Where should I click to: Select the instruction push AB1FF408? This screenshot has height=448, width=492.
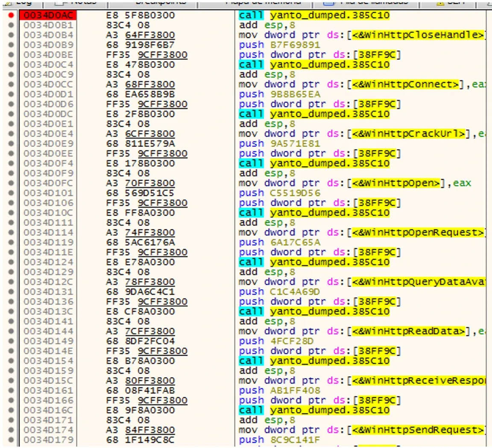(280, 391)
